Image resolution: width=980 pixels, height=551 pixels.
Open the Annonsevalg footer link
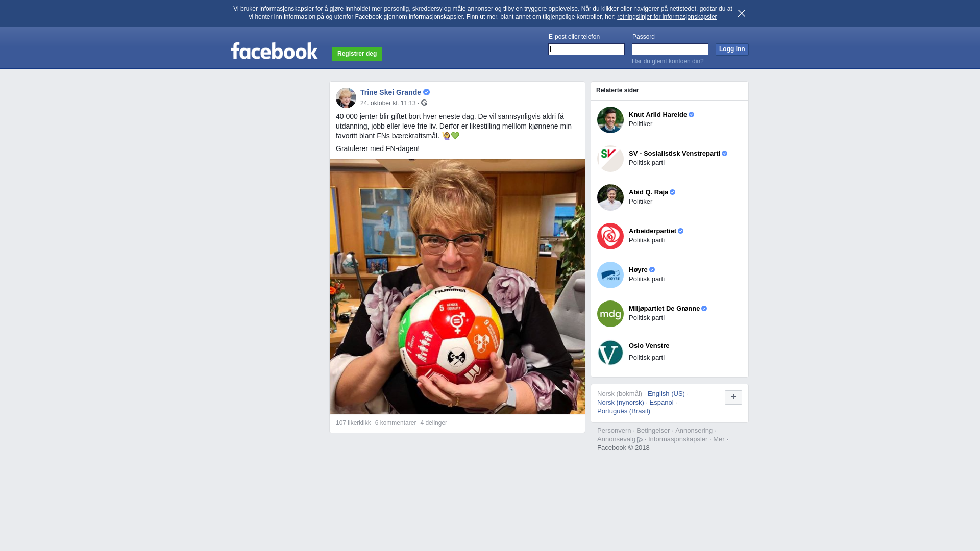click(620, 439)
